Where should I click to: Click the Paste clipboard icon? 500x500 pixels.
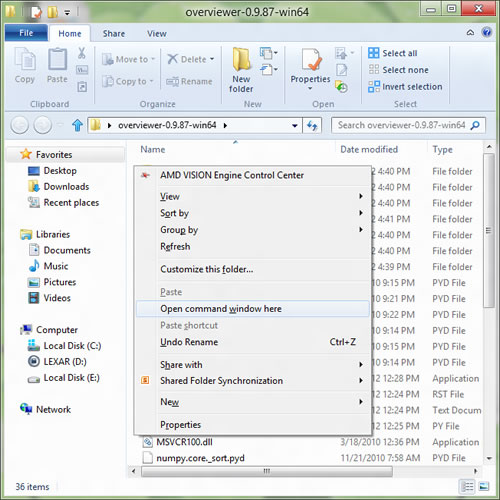[57, 59]
